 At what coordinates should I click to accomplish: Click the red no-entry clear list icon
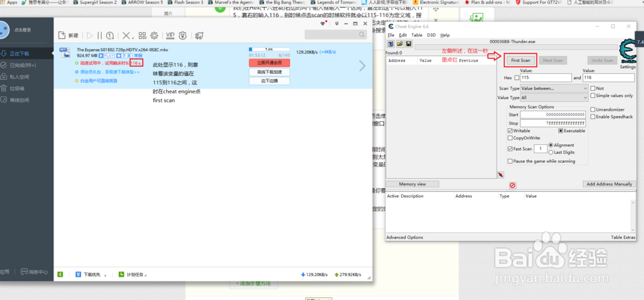(x=513, y=185)
